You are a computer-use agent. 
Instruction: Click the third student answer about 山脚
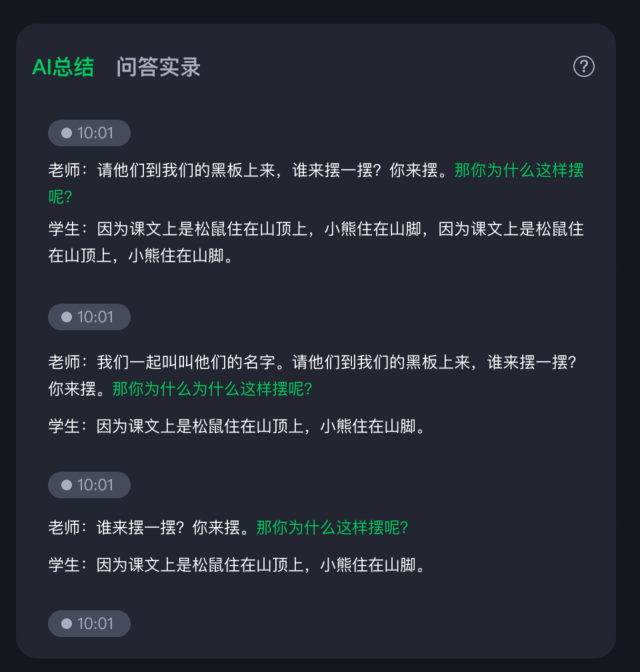coord(237,565)
